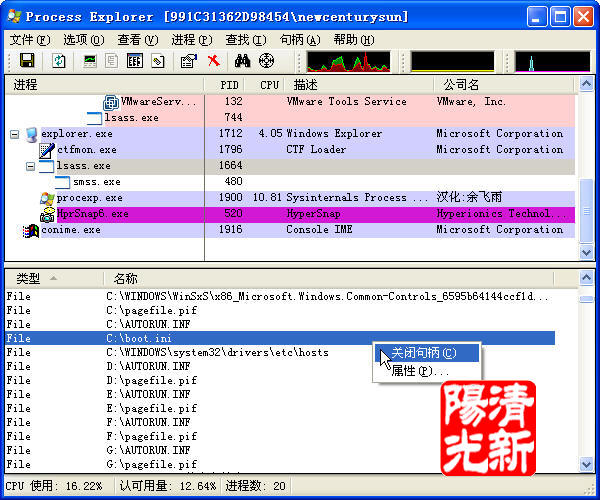Viewport: 600px width, 500px height.
Task: Open the 句柄(A) menu
Action: coord(300,39)
